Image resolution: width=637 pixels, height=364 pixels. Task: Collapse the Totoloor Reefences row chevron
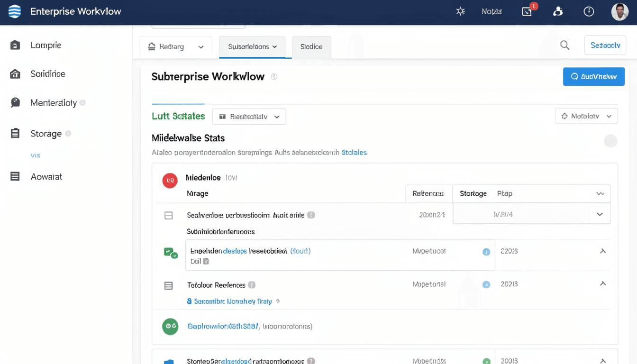click(603, 284)
